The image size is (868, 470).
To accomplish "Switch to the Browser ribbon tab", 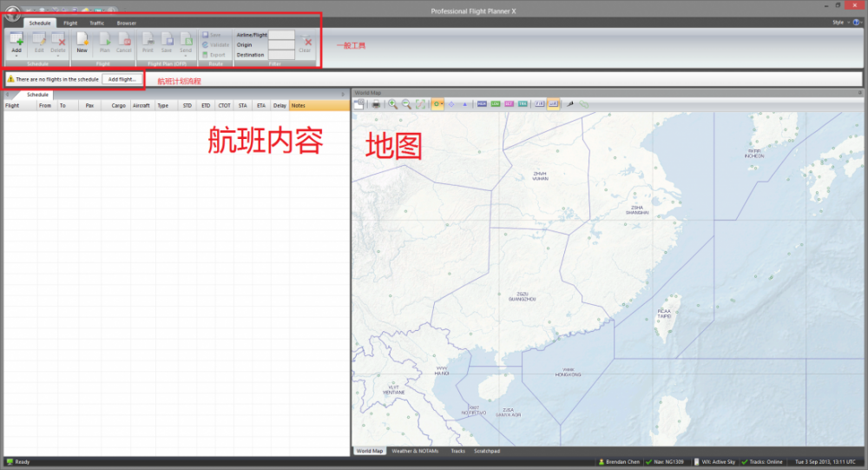I will pos(126,23).
